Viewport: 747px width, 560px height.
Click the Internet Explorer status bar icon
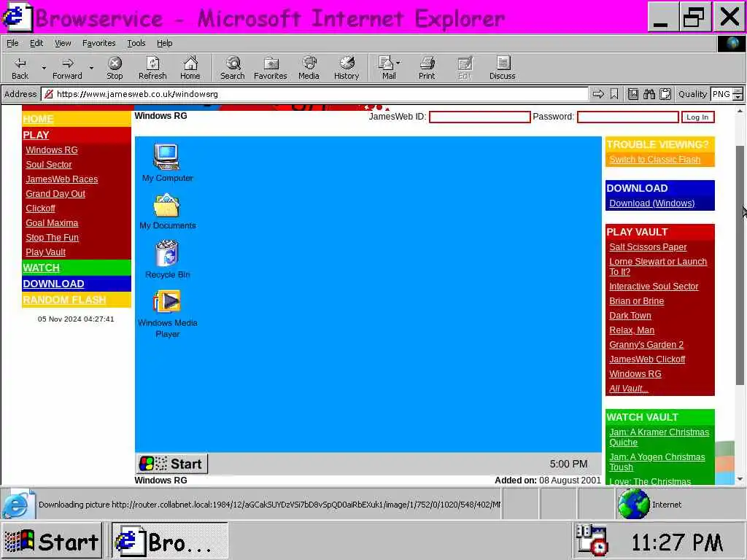coord(18,505)
